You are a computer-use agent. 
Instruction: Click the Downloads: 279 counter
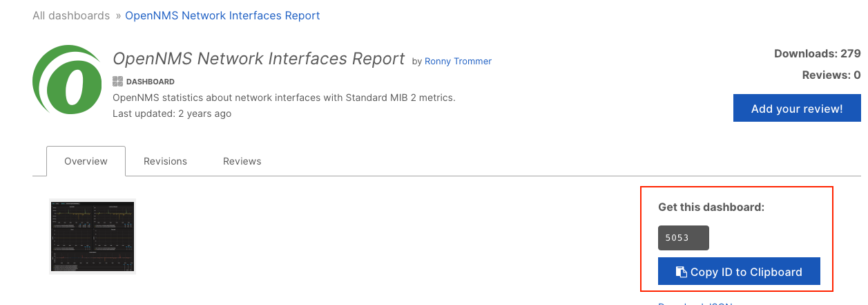pos(817,53)
